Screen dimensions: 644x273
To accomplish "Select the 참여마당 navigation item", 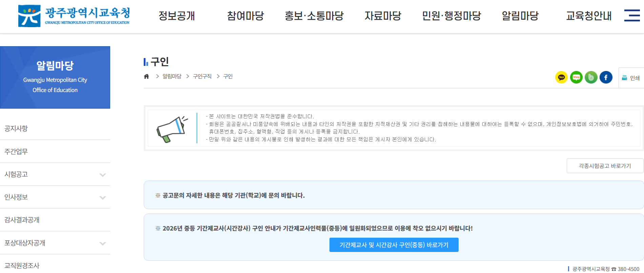I will point(245,16).
